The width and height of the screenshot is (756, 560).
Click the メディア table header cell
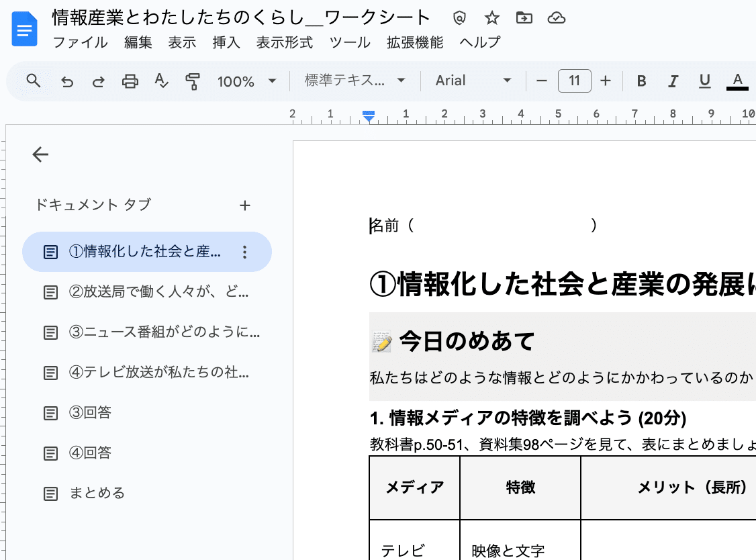pos(415,487)
